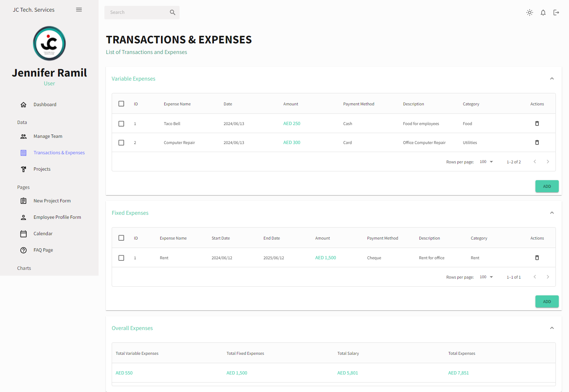Tick the Rent row checkbox
569x392 pixels.
[121, 258]
